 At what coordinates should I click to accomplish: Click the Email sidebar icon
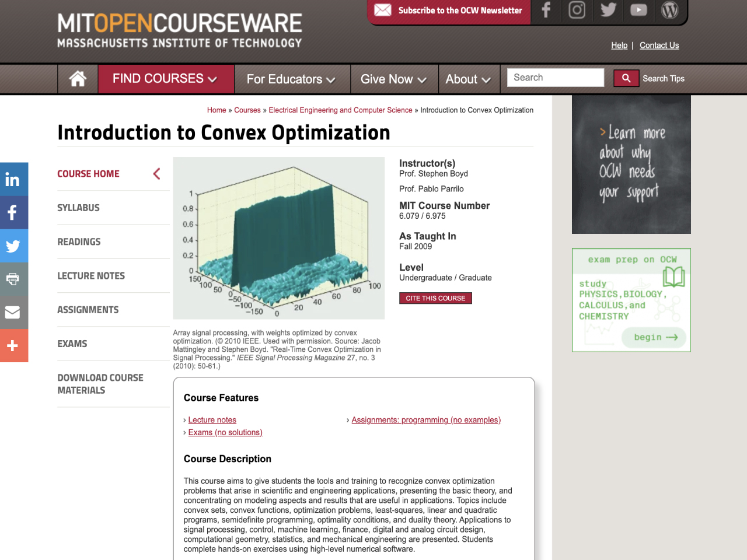(14, 312)
